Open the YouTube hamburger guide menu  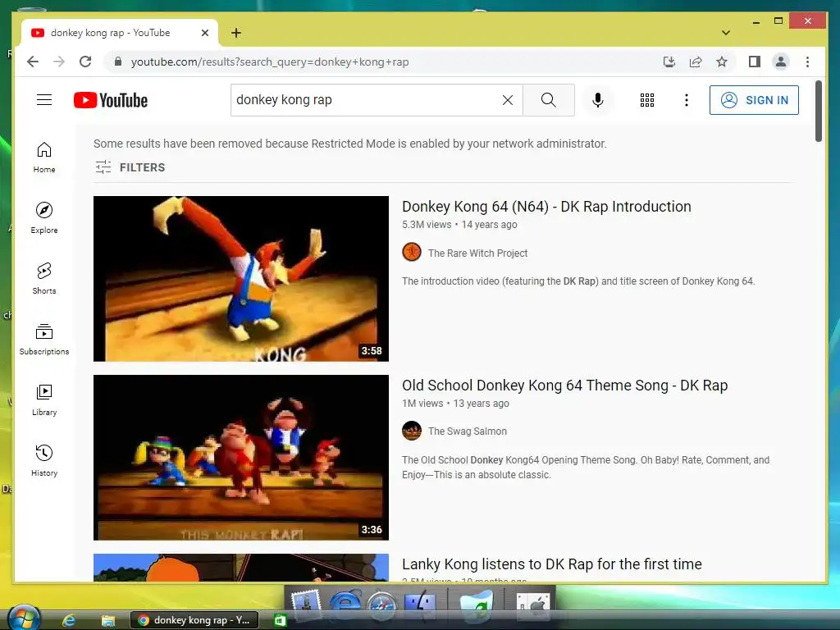click(x=44, y=99)
